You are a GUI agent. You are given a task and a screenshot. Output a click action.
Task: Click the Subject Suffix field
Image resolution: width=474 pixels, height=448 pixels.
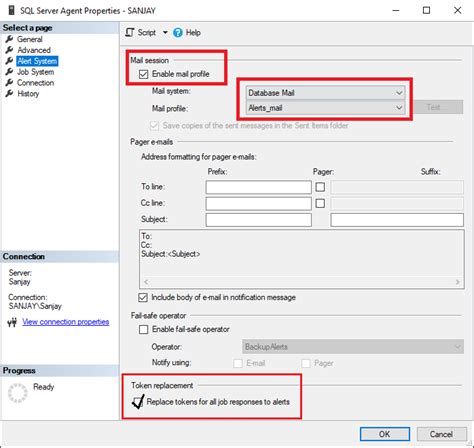coord(397,220)
